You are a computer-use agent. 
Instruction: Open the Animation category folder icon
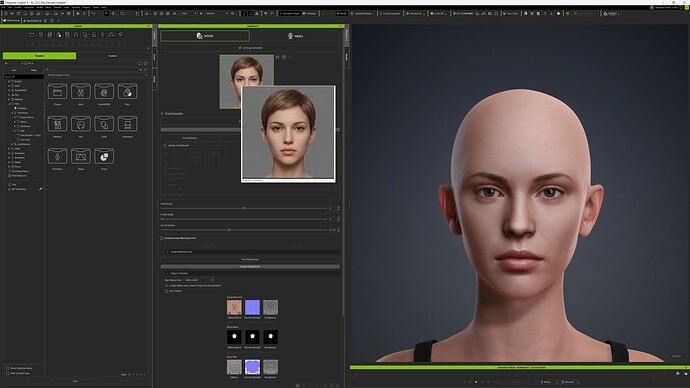click(57, 156)
